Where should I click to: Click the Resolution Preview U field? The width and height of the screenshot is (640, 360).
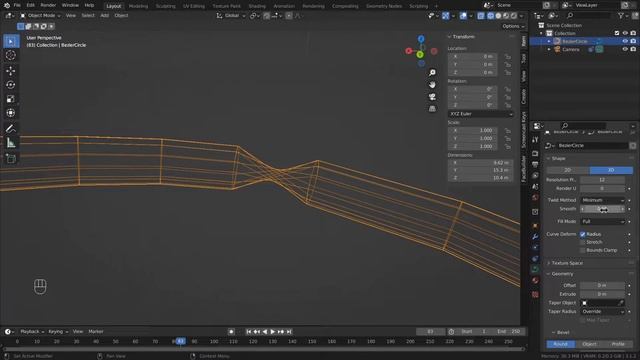(603, 180)
